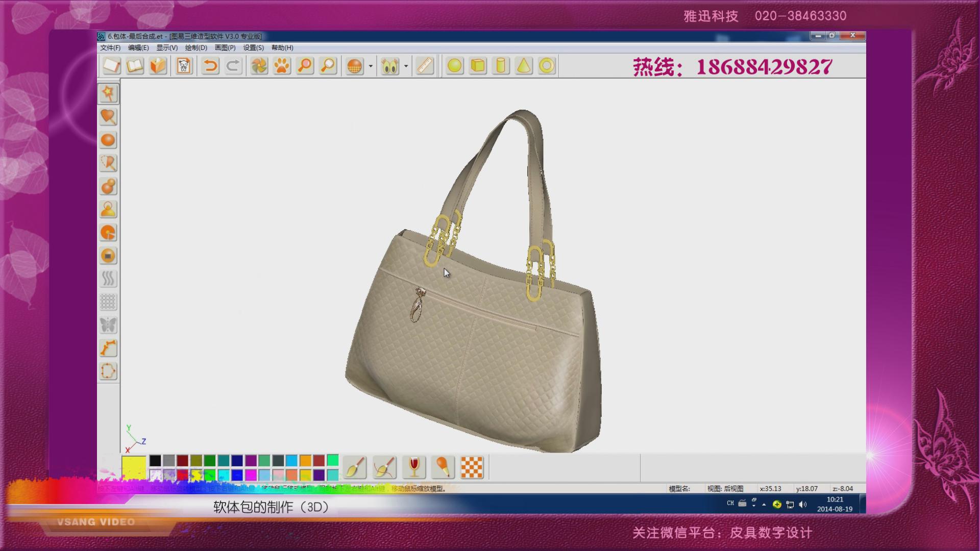Select the orange ball inflate tool
Screen dimensions: 980x551
click(108, 140)
